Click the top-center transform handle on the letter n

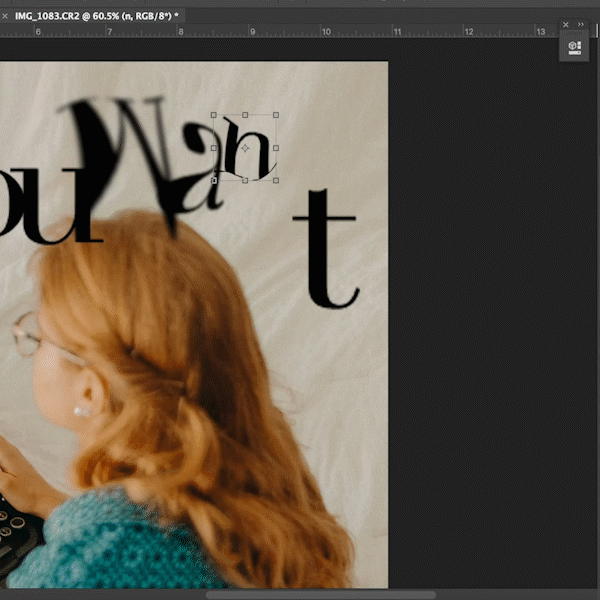245,115
